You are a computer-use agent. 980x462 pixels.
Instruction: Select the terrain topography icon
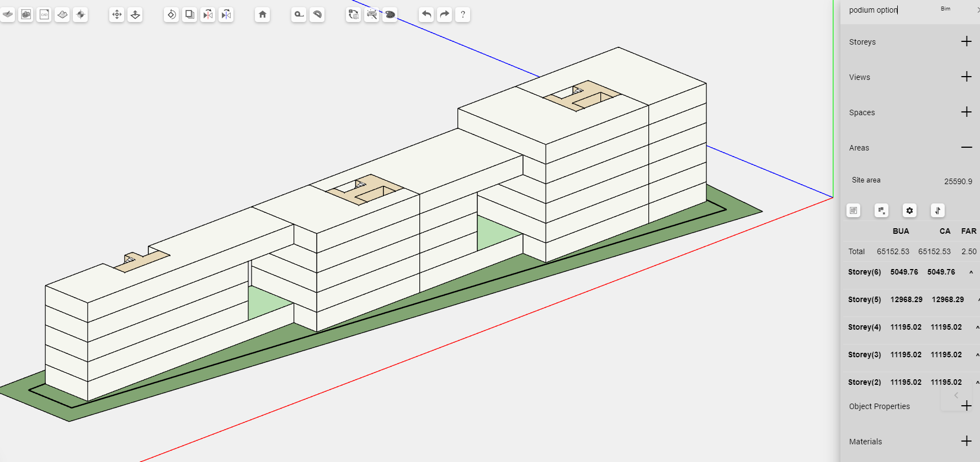[62, 14]
